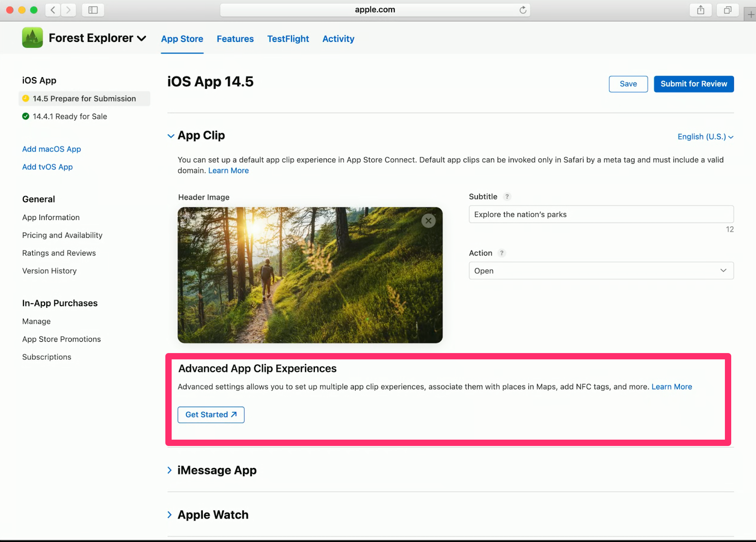Open the Action dropdown showing Open
Screen dimensions: 756x542
(601, 271)
